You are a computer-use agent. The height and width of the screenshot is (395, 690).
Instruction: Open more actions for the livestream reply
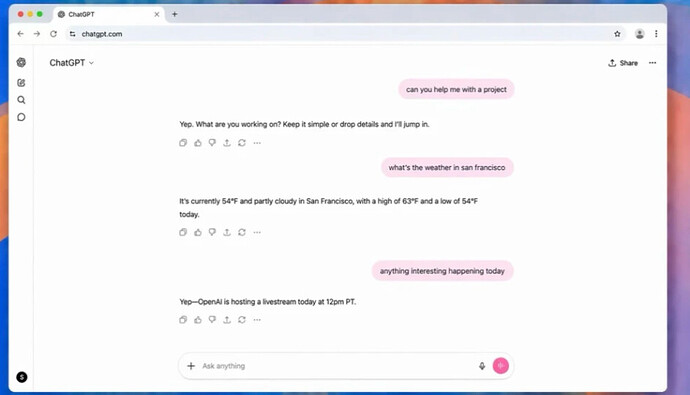pos(257,320)
